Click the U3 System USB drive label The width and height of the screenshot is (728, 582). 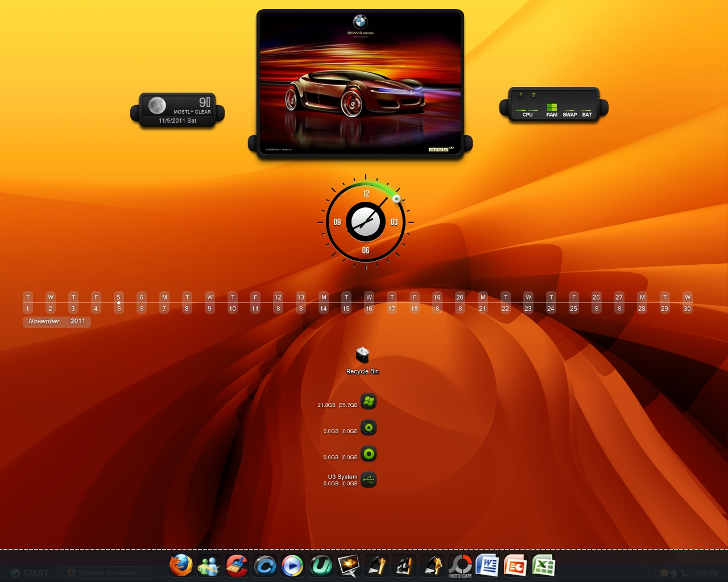342,477
